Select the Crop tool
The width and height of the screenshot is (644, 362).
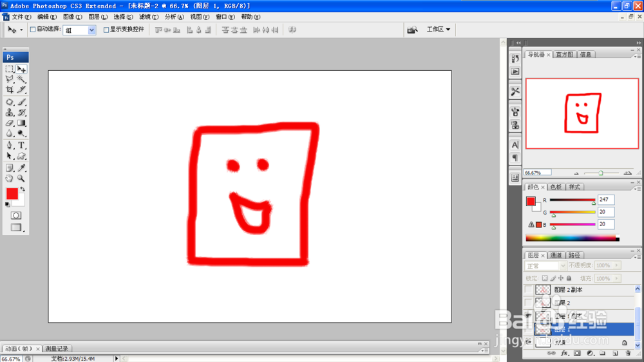tap(10, 90)
